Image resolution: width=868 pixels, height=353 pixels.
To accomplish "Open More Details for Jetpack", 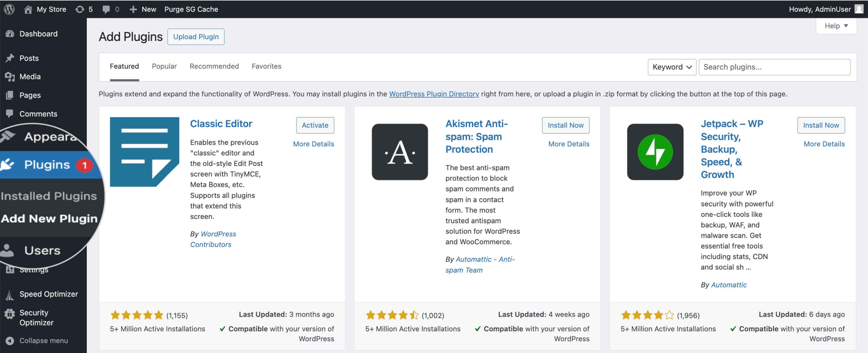I will 824,144.
